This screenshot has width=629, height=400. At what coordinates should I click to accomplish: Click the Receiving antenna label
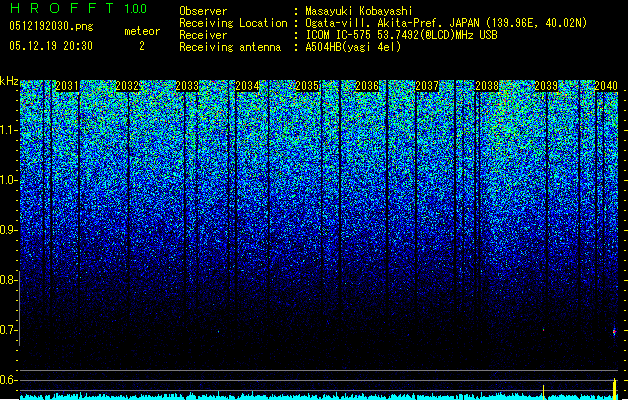(x=230, y=47)
